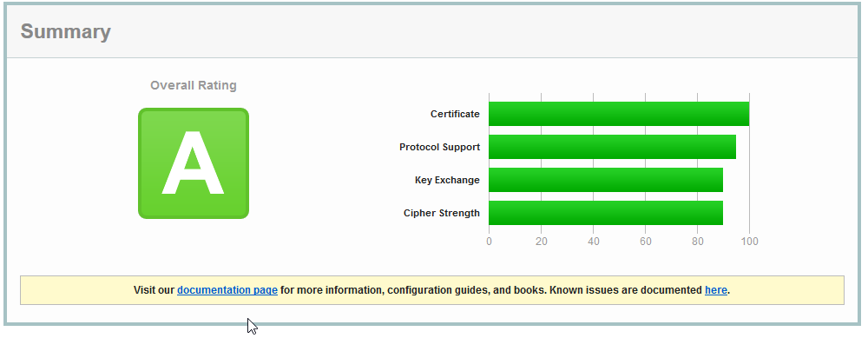Select the Certificate score bar
The image size is (868, 338).
point(619,114)
